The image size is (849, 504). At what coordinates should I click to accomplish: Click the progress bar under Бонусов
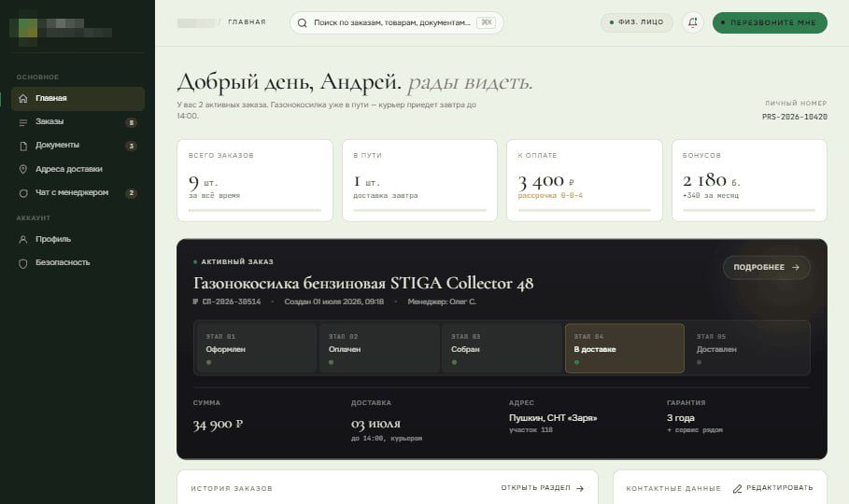749,210
